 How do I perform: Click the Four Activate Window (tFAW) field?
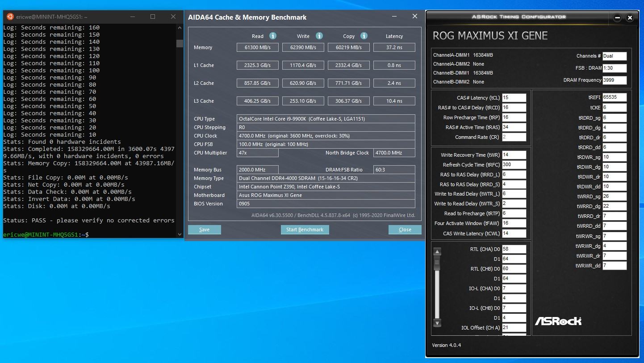coord(514,223)
